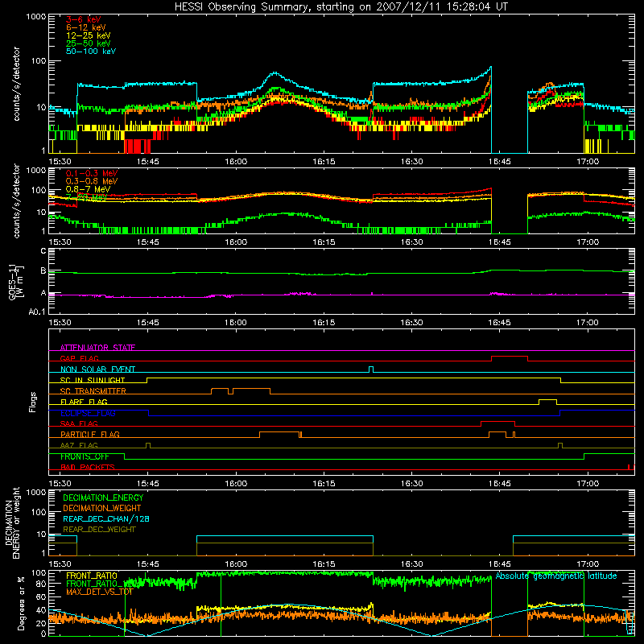Click the GAP_FLAG label

[79, 358]
